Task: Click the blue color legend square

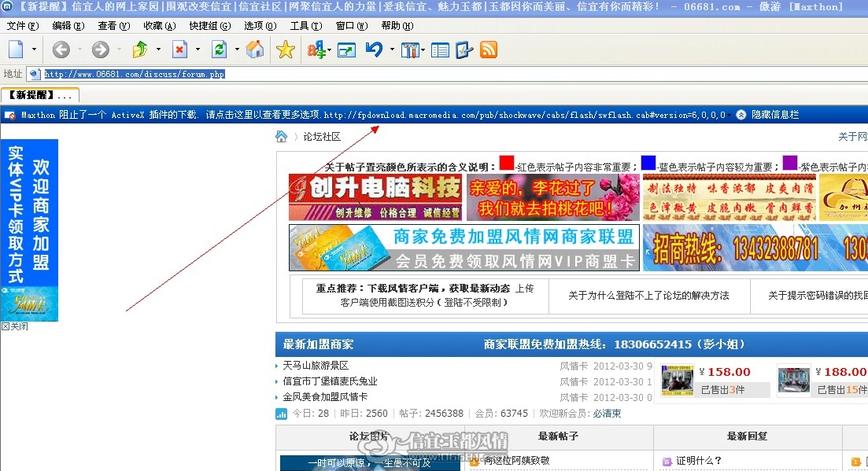Action: [x=648, y=163]
